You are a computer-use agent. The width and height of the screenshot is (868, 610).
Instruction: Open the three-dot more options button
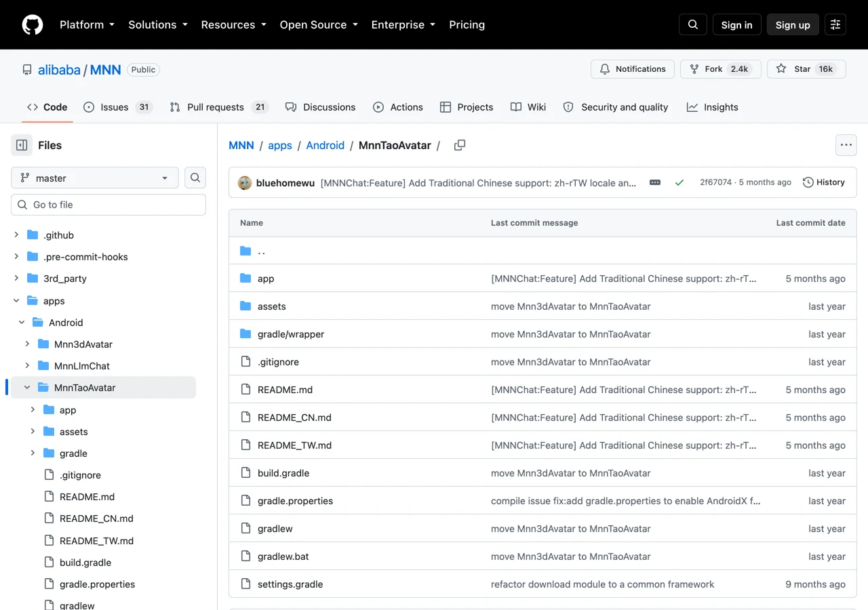(846, 145)
